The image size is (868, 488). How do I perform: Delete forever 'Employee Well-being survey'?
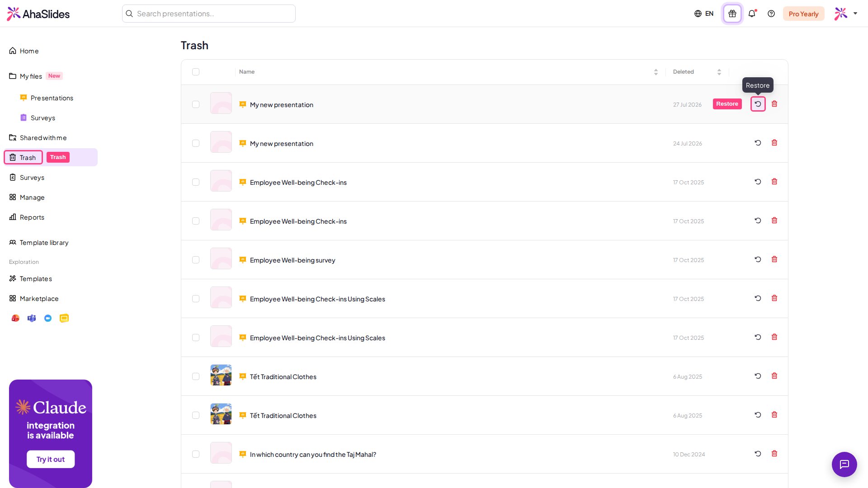(774, 259)
